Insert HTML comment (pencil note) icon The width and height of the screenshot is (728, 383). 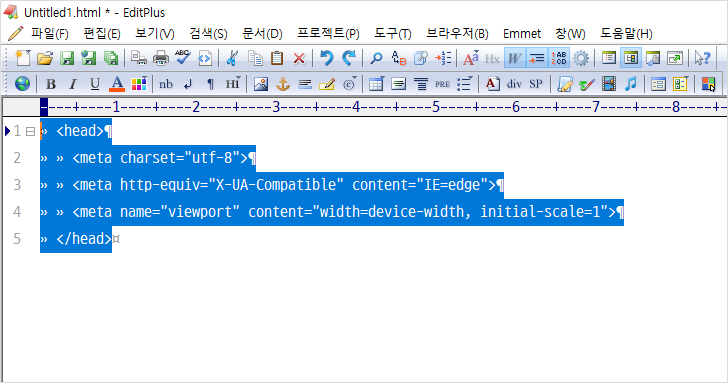point(327,84)
